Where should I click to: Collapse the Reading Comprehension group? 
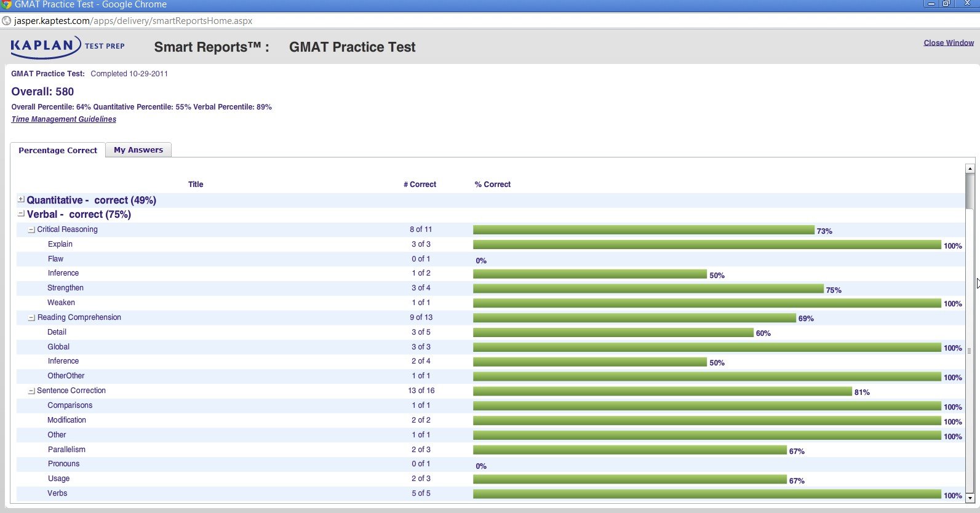click(x=31, y=318)
